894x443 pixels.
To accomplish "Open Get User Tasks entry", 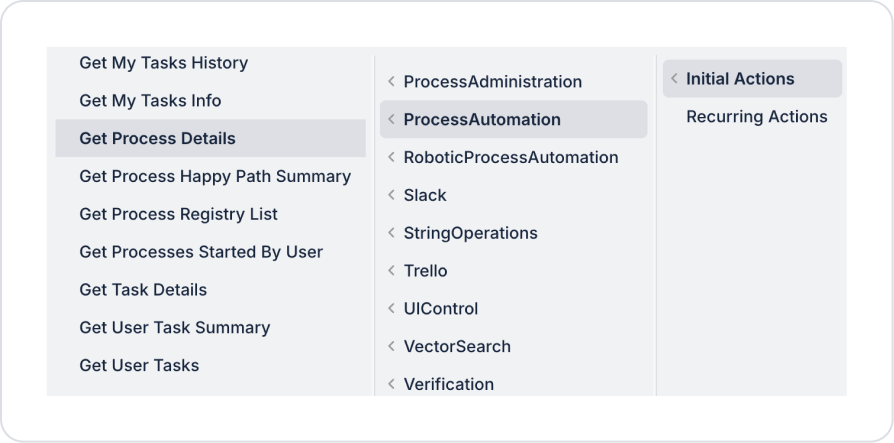I will (x=139, y=366).
